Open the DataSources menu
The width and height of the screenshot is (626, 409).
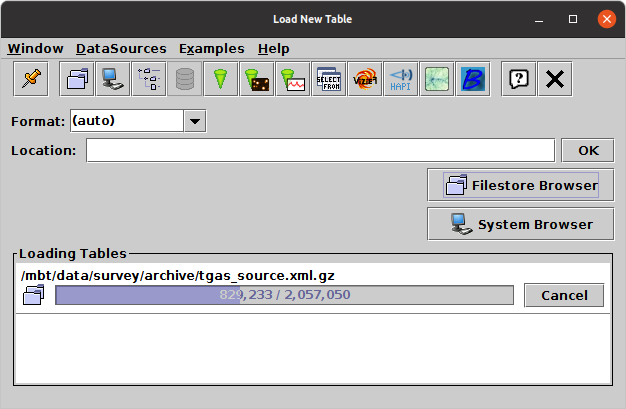point(121,48)
